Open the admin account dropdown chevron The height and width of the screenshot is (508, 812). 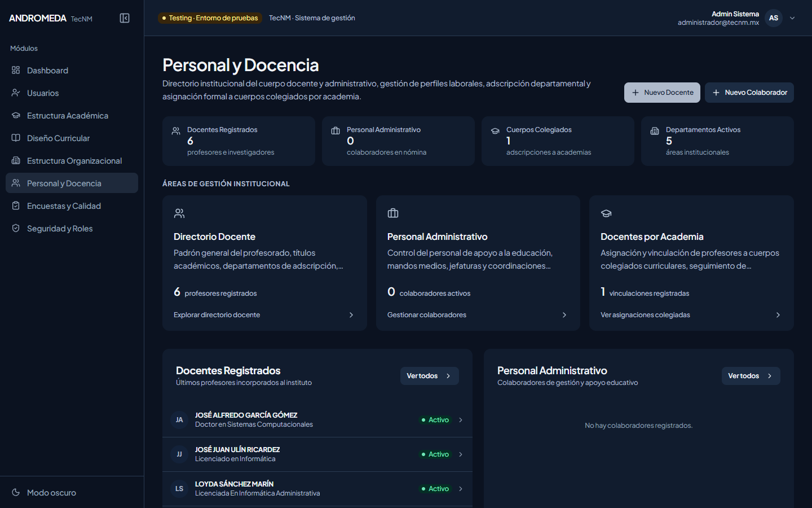pyautogui.click(x=792, y=18)
